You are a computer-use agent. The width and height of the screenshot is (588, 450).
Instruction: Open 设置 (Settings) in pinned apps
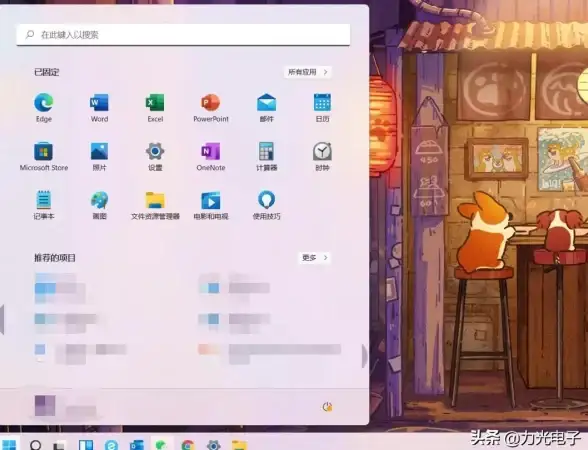(155, 156)
